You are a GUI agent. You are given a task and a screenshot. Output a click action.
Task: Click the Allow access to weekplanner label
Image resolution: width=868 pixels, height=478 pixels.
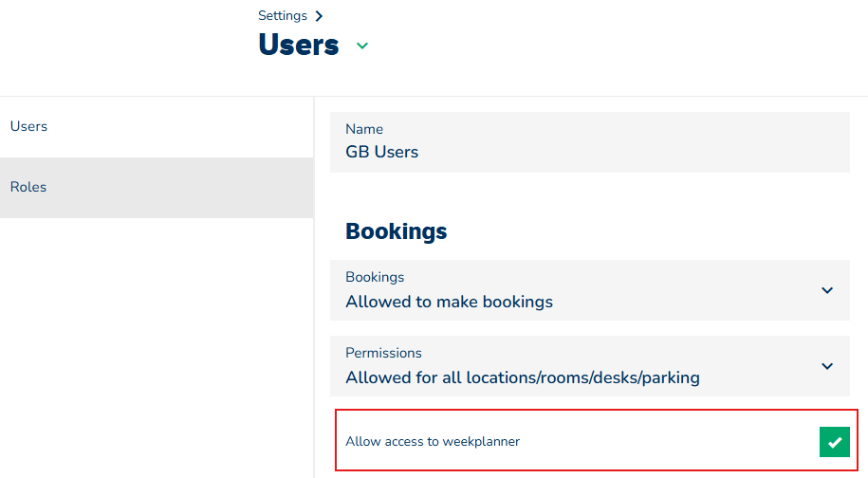[x=433, y=441]
